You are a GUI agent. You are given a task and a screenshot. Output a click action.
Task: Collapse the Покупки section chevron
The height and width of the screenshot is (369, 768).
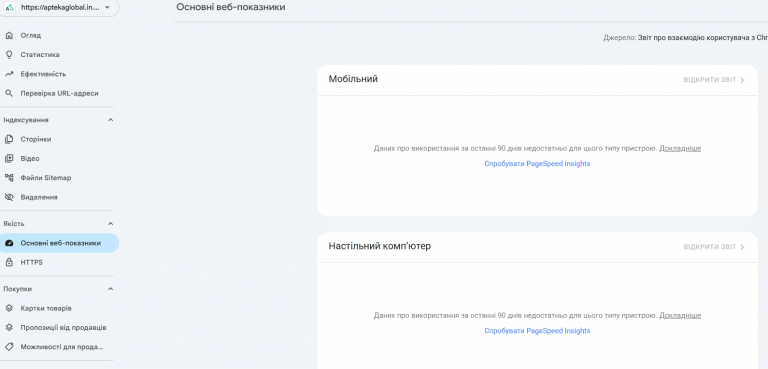pos(110,289)
